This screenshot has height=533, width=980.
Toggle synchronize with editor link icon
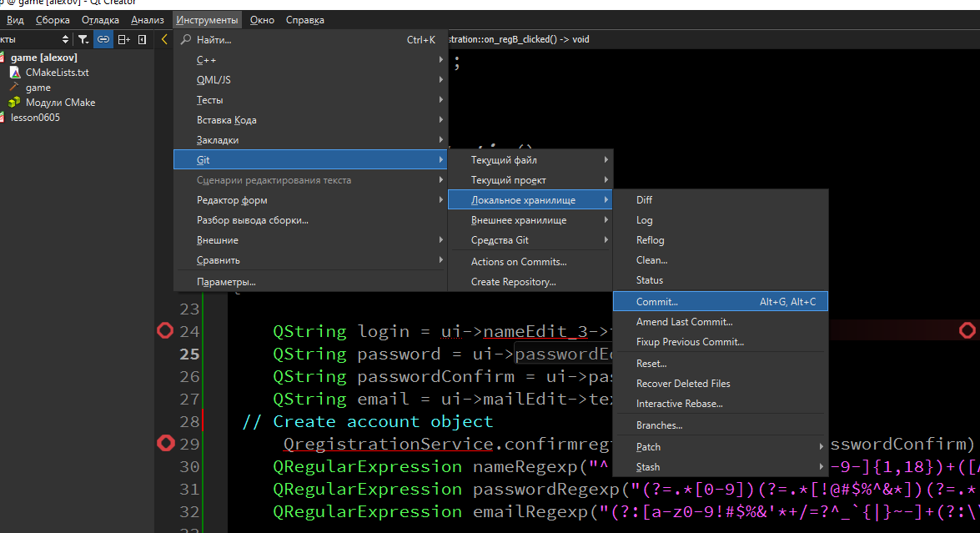point(103,39)
